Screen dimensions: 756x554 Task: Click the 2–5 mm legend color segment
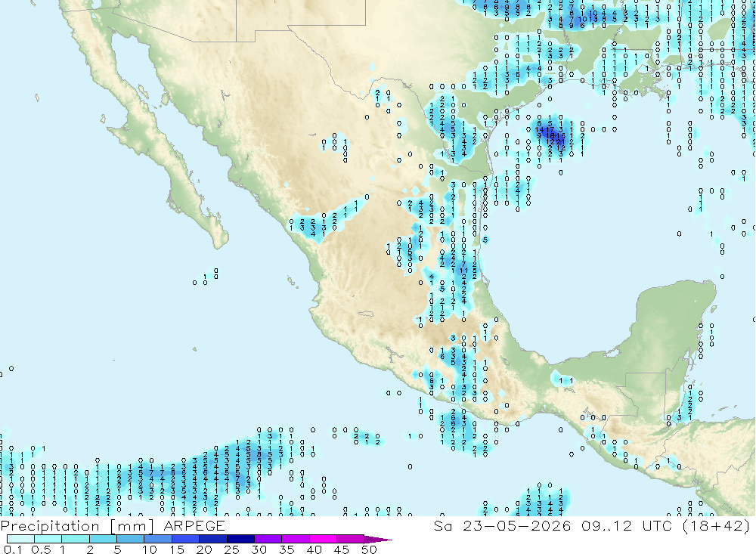click(103, 539)
